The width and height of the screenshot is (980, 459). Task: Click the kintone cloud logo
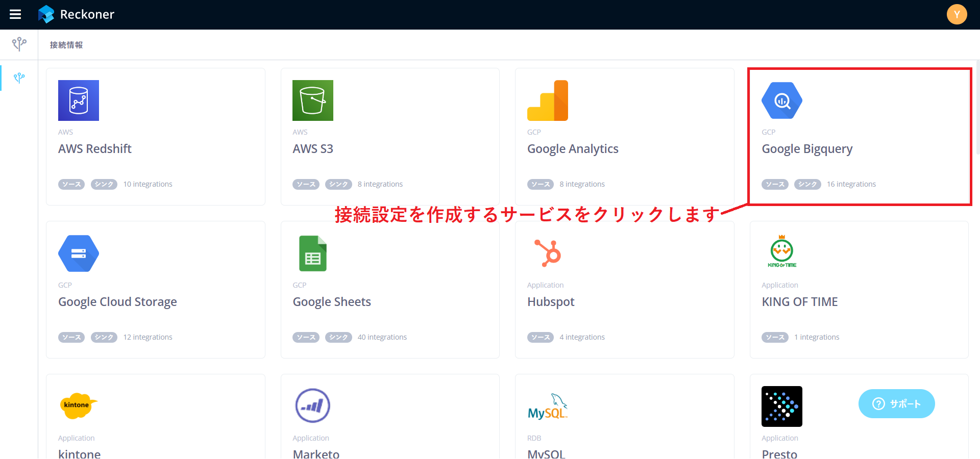tap(78, 405)
